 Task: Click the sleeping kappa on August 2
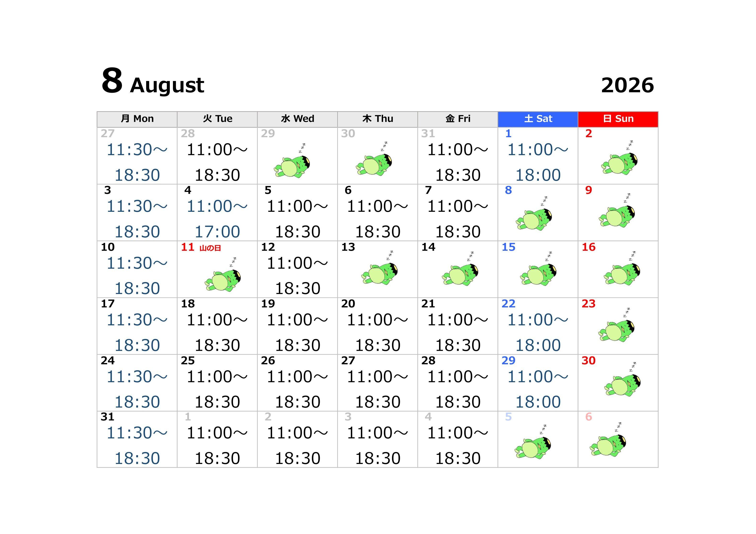(619, 158)
